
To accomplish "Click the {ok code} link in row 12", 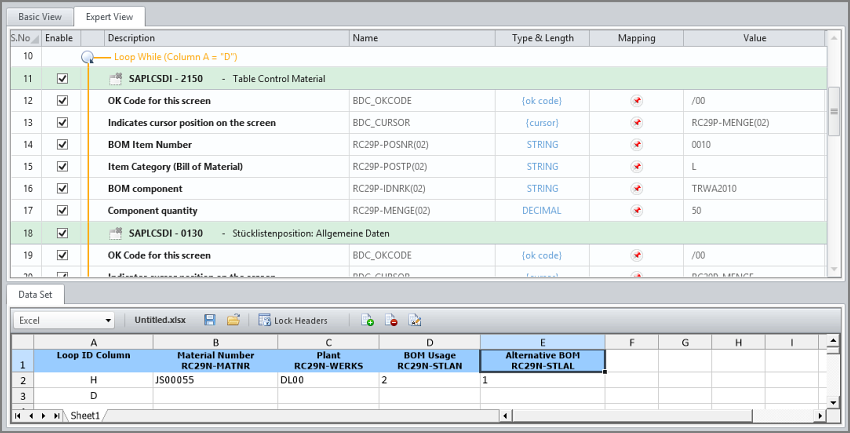I will coord(542,100).
